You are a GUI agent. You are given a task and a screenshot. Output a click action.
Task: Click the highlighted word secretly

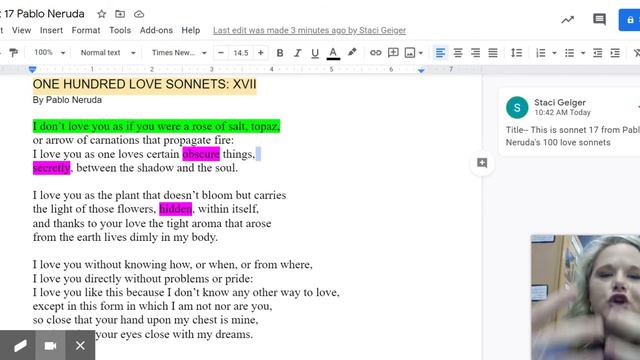point(51,168)
